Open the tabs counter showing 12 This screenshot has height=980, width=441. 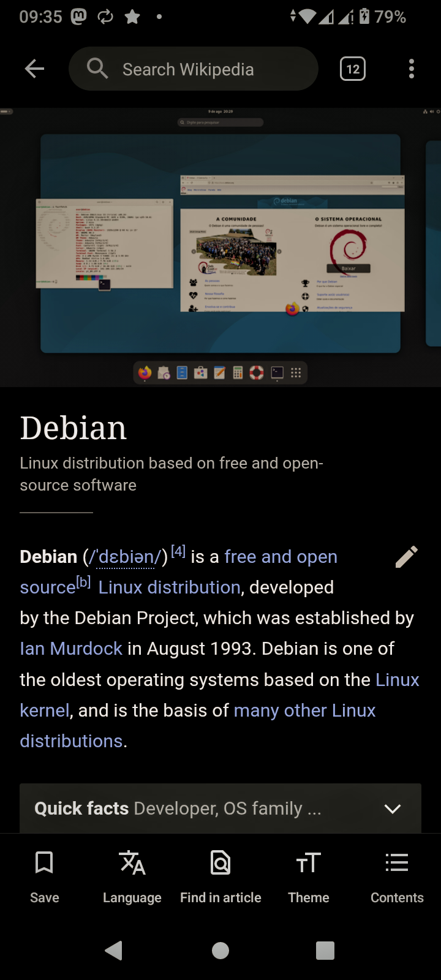(353, 69)
